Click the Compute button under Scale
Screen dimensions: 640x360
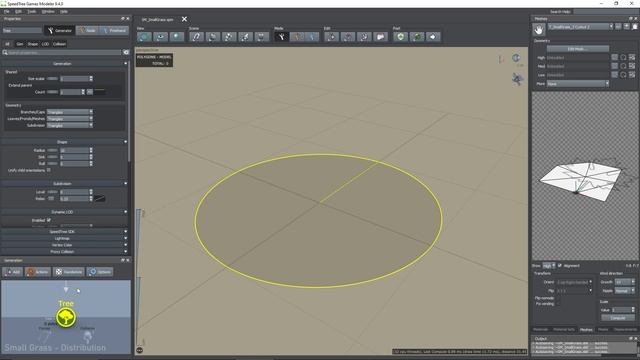click(618, 318)
